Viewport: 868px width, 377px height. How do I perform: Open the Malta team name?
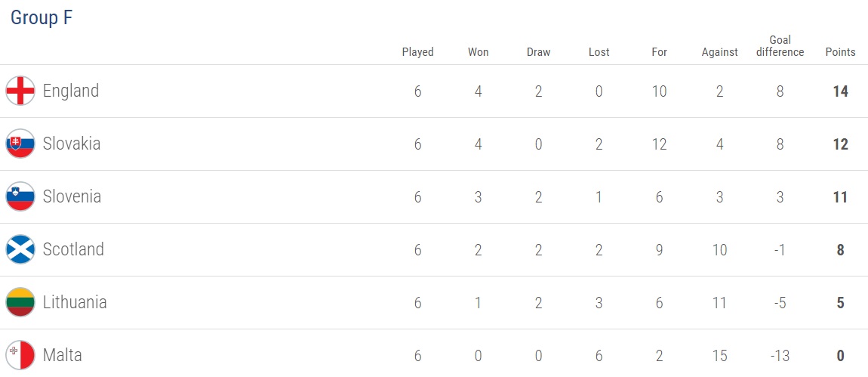tap(63, 356)
